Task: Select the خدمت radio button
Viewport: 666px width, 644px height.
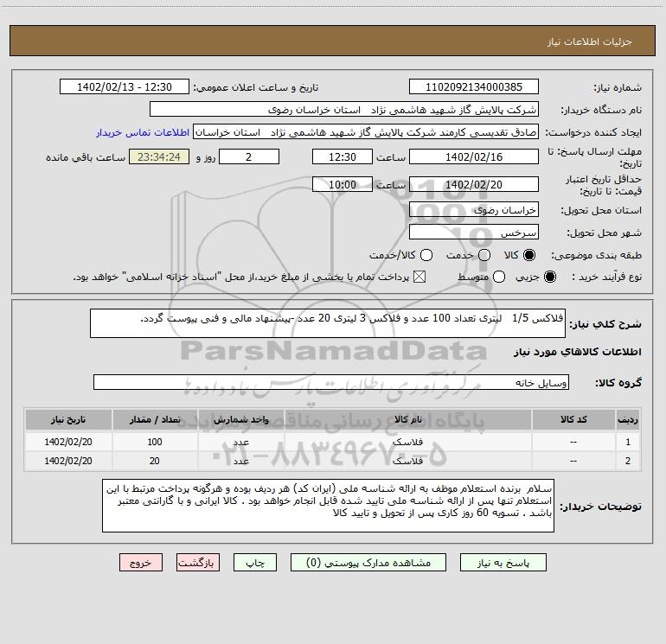Action: tap(484, 255)
